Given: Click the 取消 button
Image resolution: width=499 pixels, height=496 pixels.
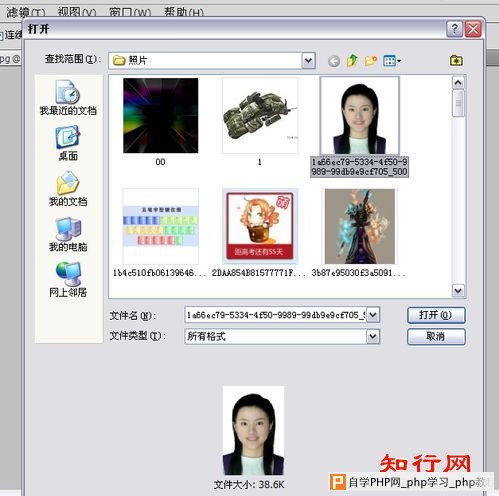Looking at the screenshot, I should pos(436,336).
